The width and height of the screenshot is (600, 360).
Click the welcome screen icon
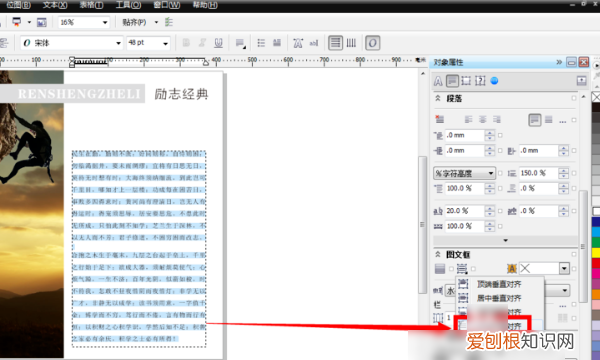click(x=41, y=22)
